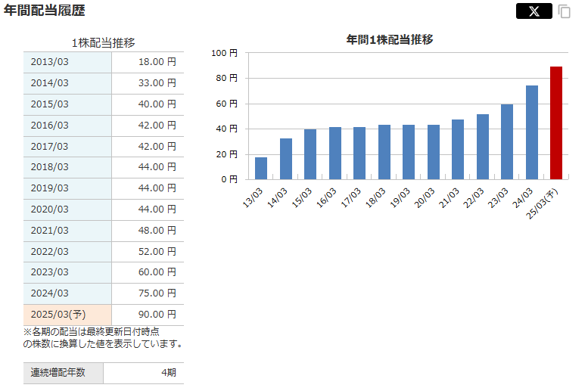588x391 pixels.
Task: Click the X share button
Action: (534, 11)
